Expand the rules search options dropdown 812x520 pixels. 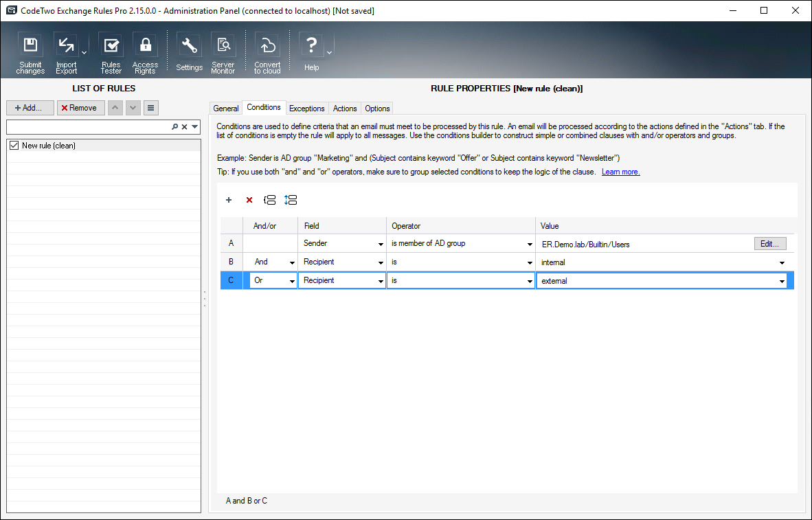194,127
